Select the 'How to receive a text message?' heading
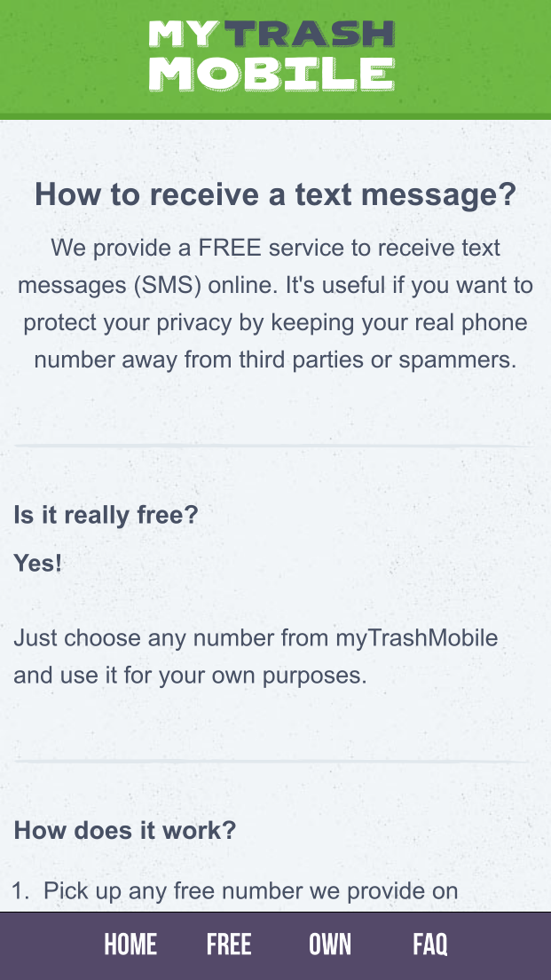This screenshot has width=551, height=980. click(275, 194)
